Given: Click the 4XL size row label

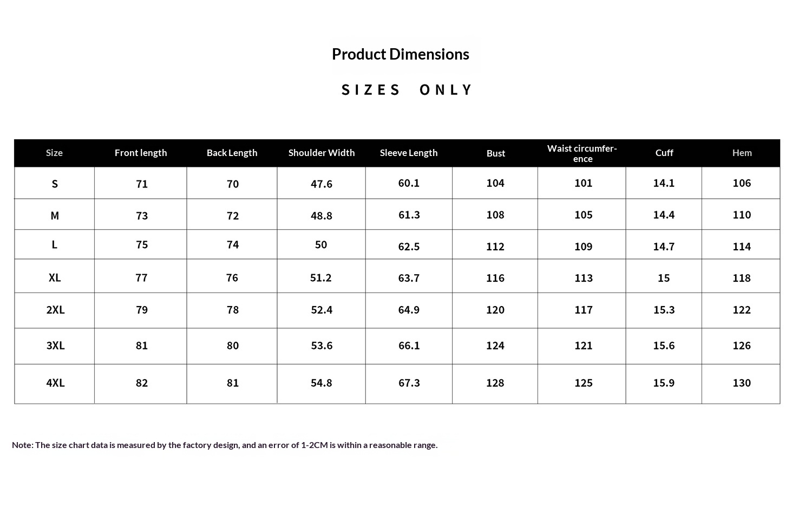Looking at the screenshot, I should click(x=55, y=383).
